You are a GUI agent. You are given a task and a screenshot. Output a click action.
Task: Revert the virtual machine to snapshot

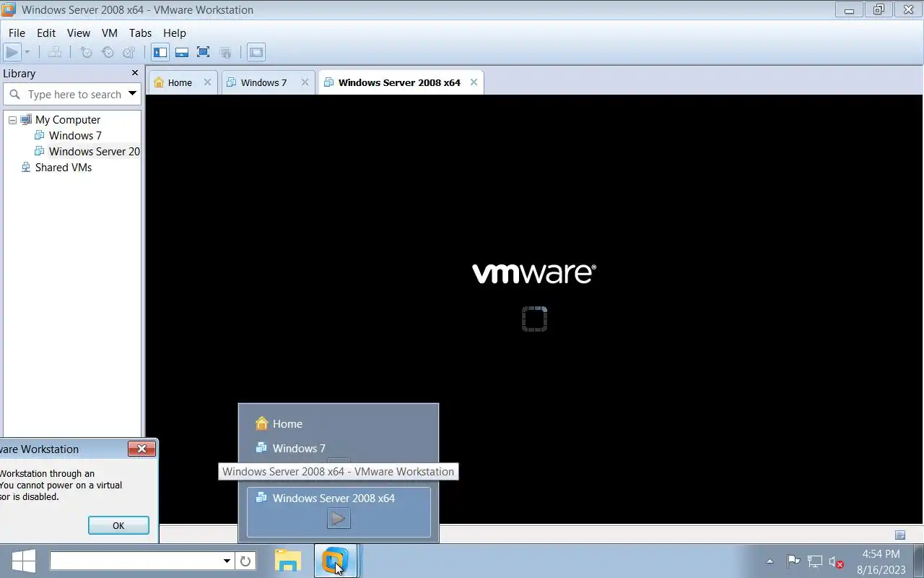(x=108, y=52)
